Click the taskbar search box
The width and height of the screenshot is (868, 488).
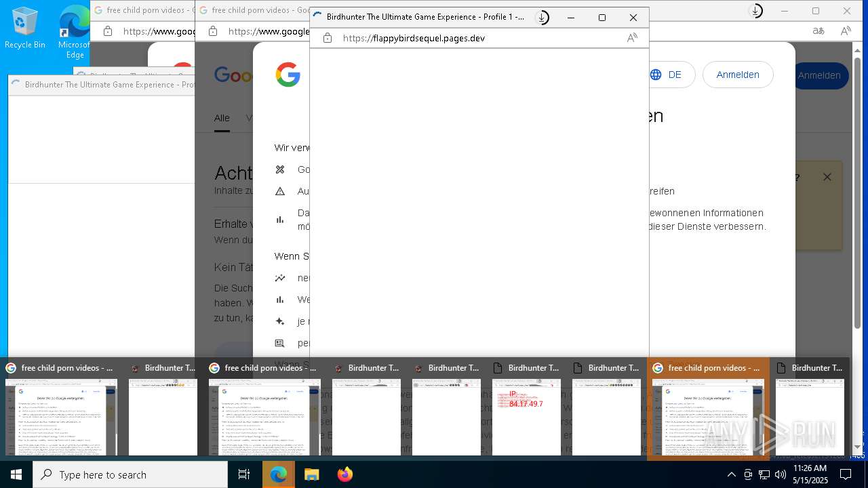[x=130, y=474]
